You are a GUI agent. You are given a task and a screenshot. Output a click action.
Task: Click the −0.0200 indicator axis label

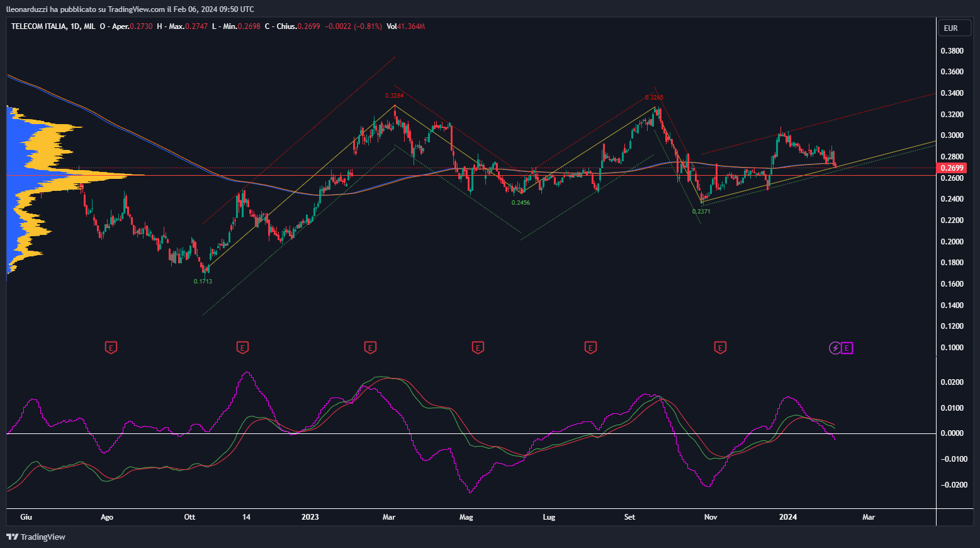point(954,485)
